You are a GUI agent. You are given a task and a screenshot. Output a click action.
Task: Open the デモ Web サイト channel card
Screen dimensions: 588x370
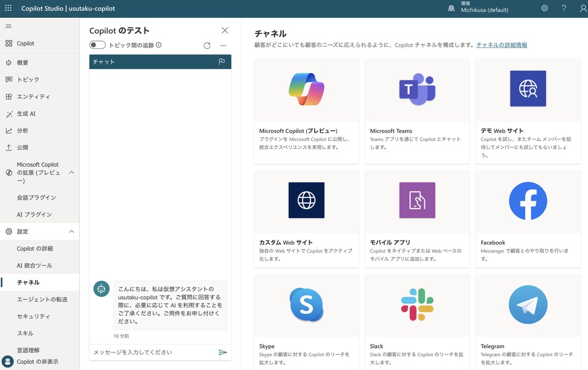pyautogui.click(x=528, y=112)
